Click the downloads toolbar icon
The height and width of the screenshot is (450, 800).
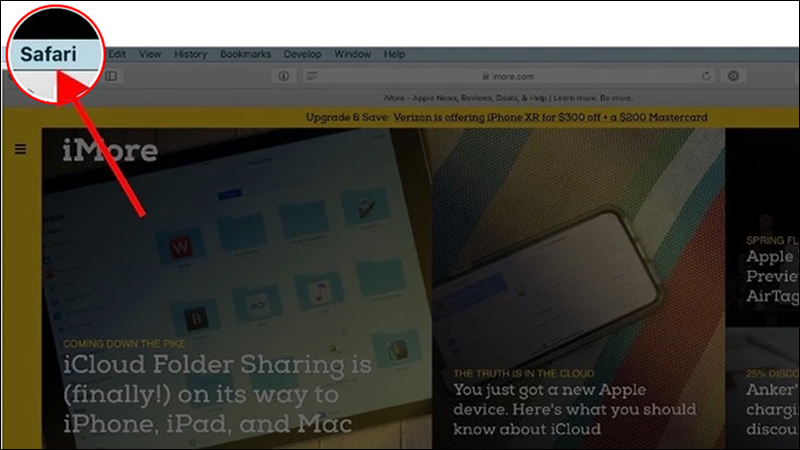coord(733,76)
